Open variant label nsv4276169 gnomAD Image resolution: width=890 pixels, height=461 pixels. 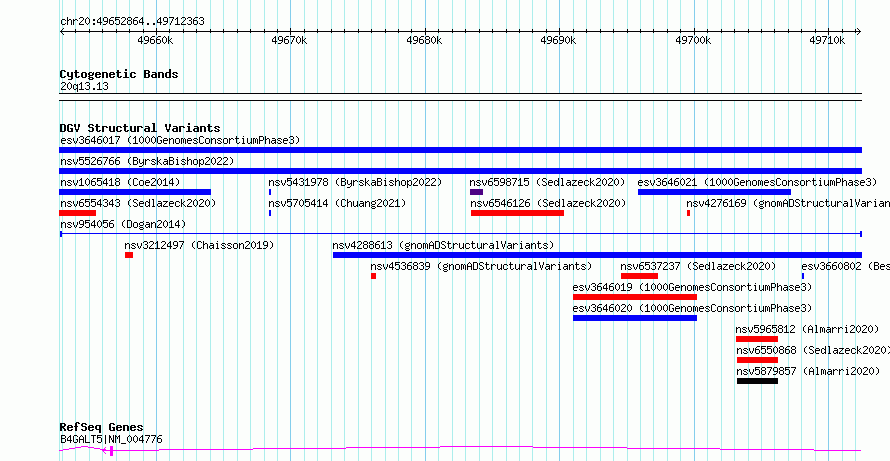(x=788, y=203)
